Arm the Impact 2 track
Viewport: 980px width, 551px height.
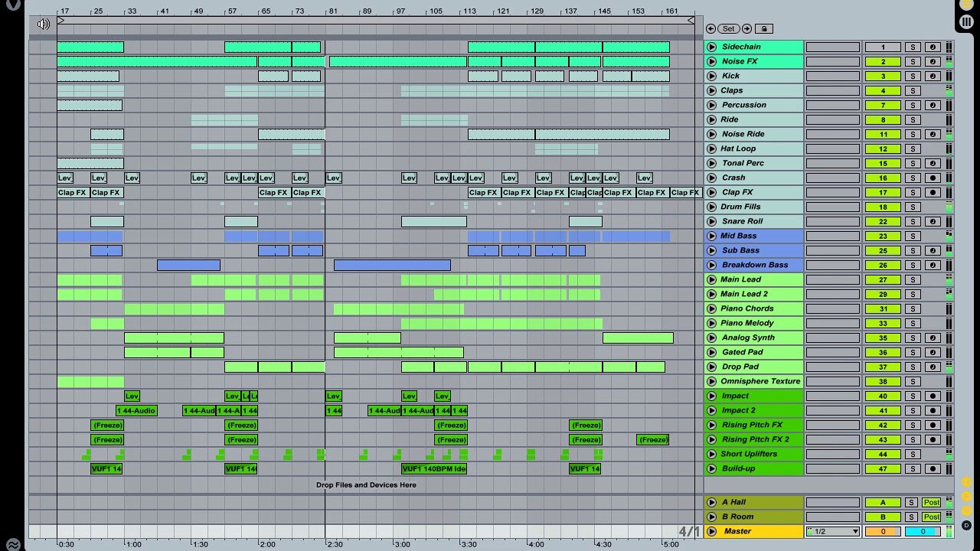[x=932, y=410]
